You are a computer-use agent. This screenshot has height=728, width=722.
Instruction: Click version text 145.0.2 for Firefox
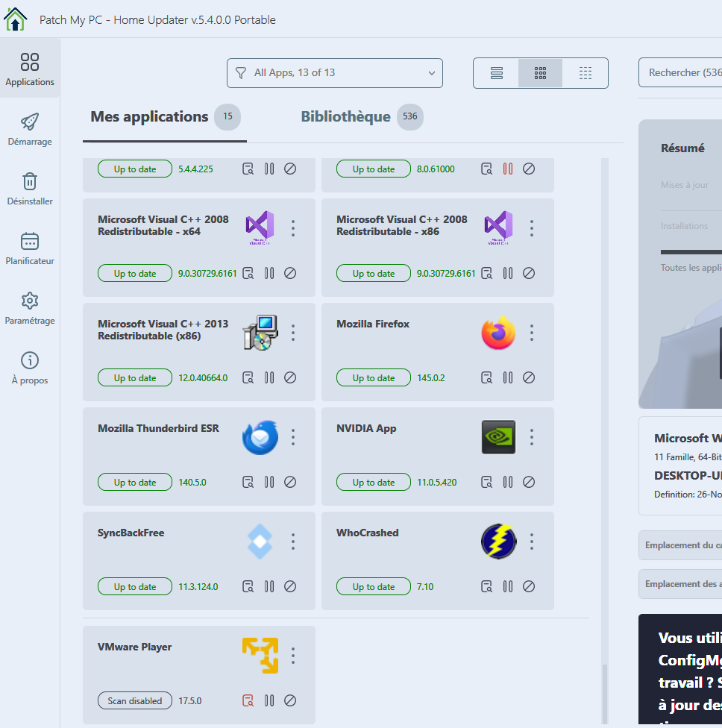pos(431,378)
